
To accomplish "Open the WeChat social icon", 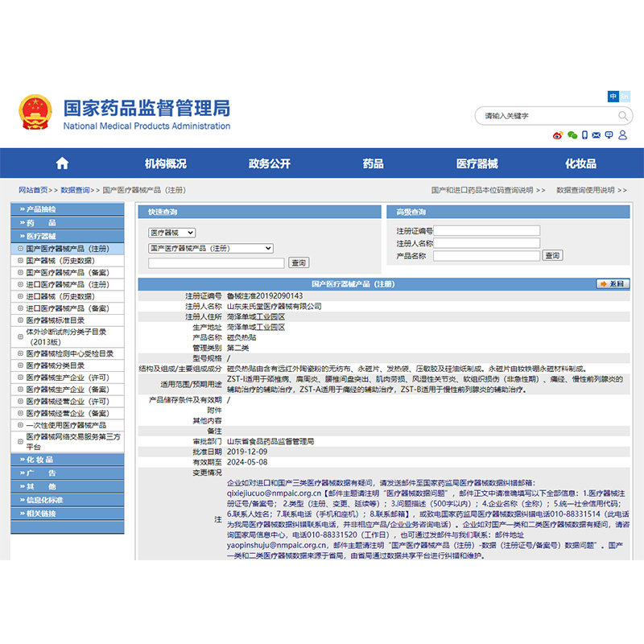I will coord(572,135).
